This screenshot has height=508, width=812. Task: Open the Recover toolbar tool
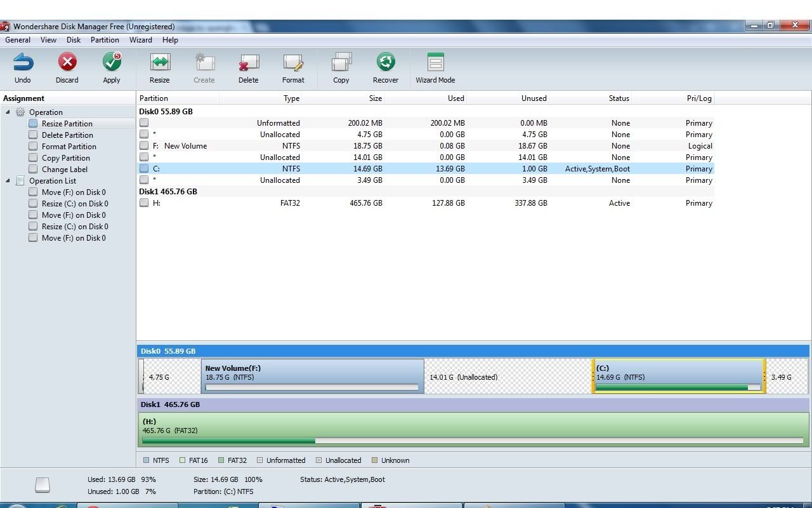[x=386, y=62]
